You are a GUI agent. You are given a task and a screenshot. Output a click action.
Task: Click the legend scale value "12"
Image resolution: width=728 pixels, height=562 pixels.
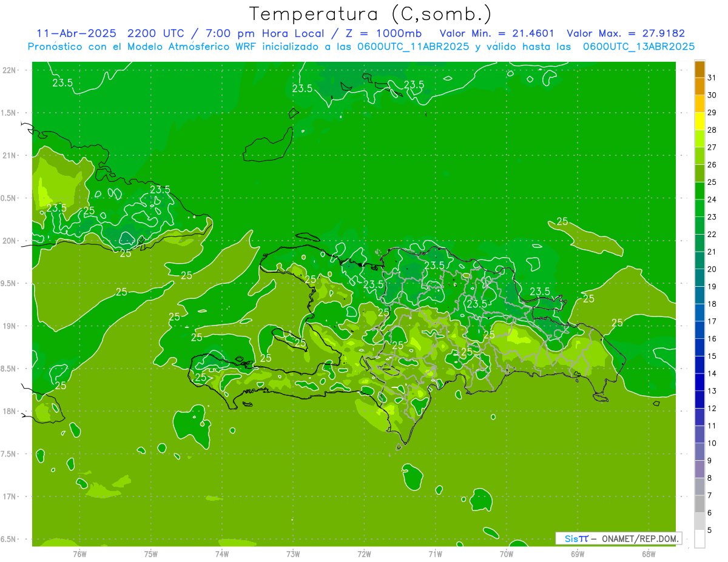[x=712, y=408]
